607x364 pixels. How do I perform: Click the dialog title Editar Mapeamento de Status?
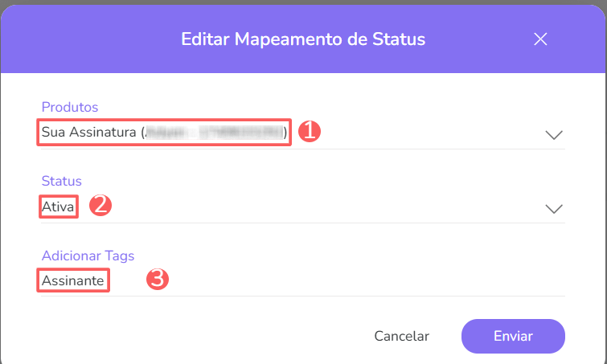[x=303, y=39]
